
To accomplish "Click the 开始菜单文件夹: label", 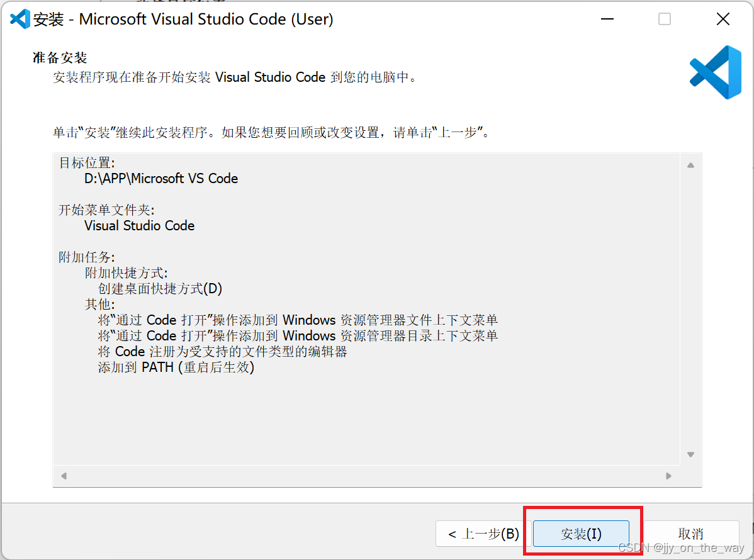I will click(106, 210).
